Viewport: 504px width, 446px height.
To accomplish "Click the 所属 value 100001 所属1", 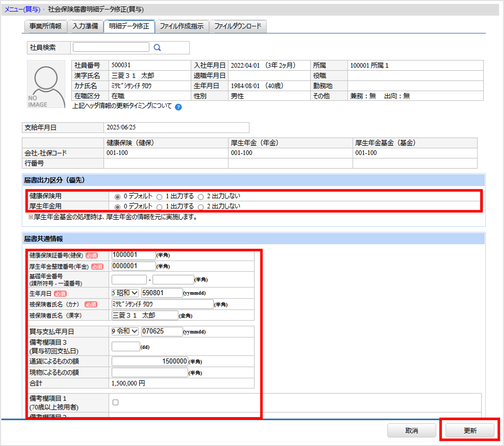I will (369, 65).
